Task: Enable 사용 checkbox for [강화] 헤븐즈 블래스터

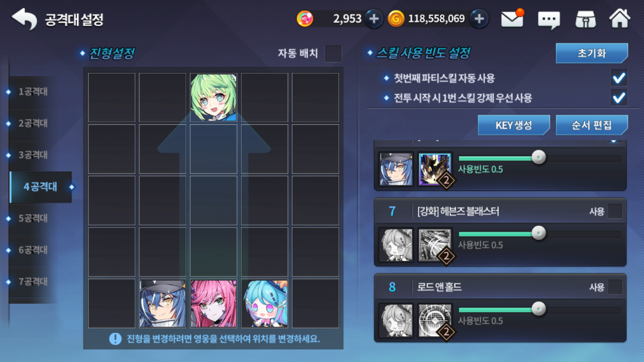Action: pos(615,211)
